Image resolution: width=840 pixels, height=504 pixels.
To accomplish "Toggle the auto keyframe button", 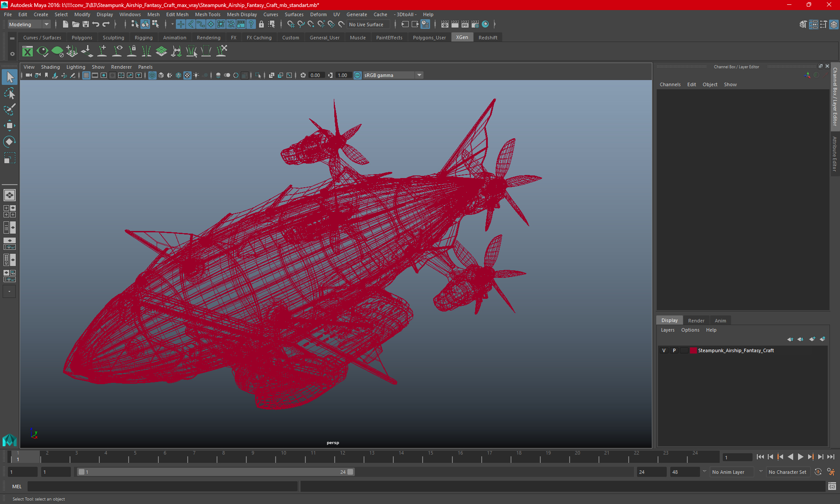I will tap(818, 472).
